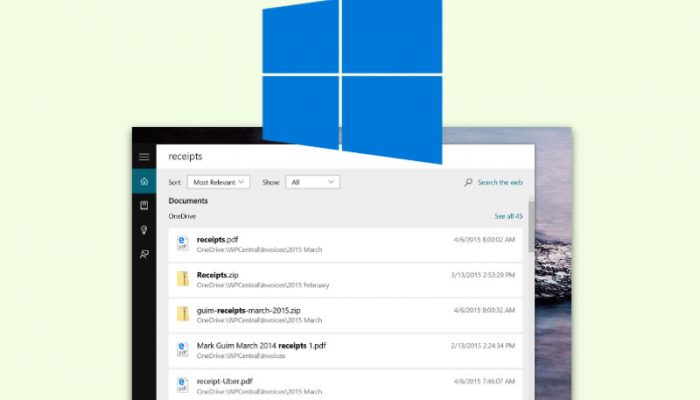This screenshot has height=400, width=700.
Task: Click the OneDrive section label
Action: (x=182, y=216)
